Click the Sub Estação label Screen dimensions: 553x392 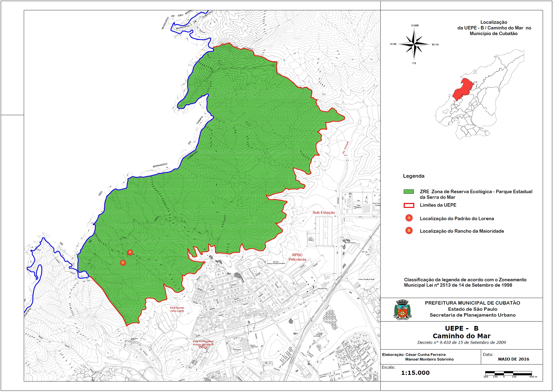(x=324, y=213)
